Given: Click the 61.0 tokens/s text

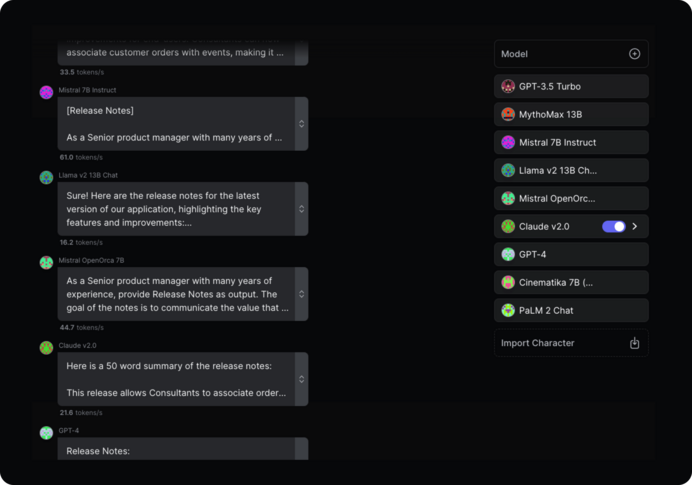Looking at the screenshot, I should [81, 157].
